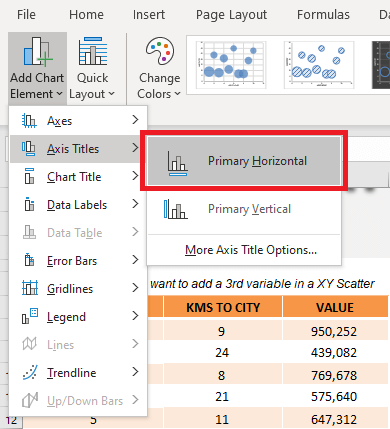Select the hatched bubble chart style thumbnail
This screenshot has height=429, width=390.
pyautogui.click(x=319, y=65)
